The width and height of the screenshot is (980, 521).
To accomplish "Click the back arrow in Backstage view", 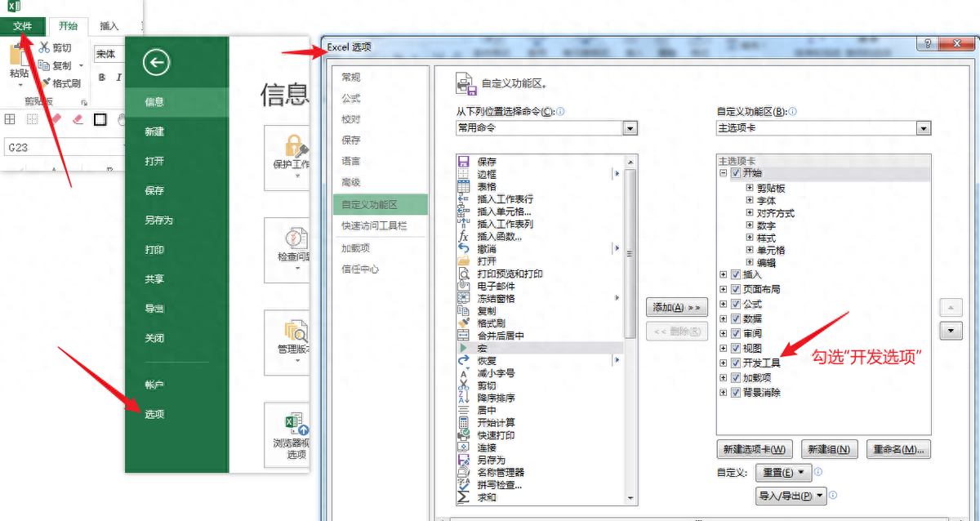I will [155, 62].
